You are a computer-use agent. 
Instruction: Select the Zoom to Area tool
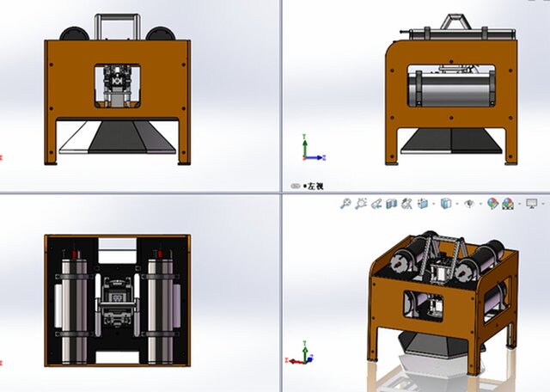coord(361,204)
